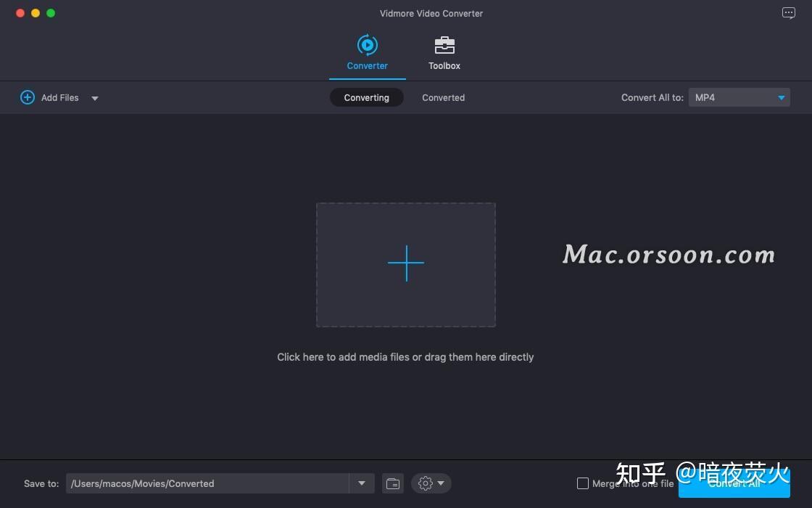The height and width of the screenshot is (508, 812).
Task: Switch to the Toolbox tab
Action: pyautogui.click(x=444, y=52)
